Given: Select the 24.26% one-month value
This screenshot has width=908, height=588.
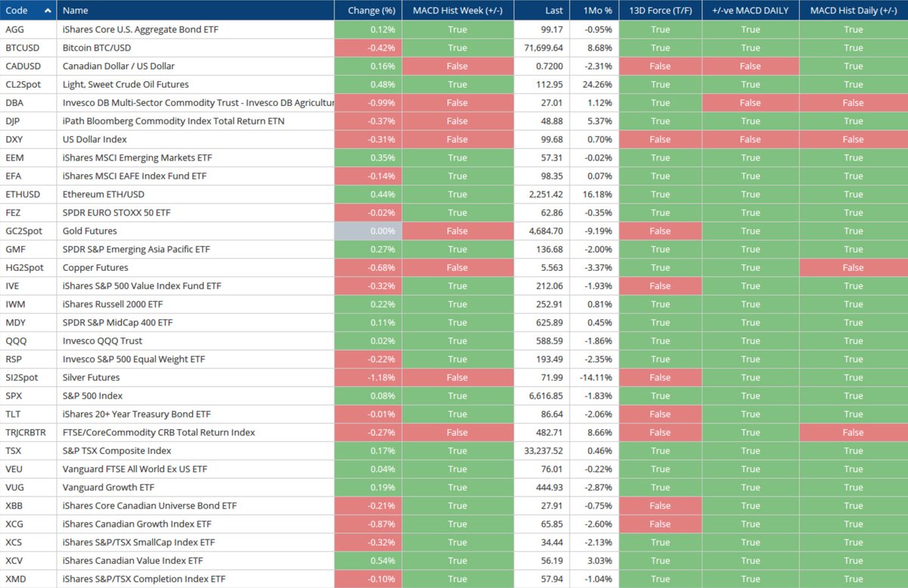Looking at the screenshot, I should [593, 84].
